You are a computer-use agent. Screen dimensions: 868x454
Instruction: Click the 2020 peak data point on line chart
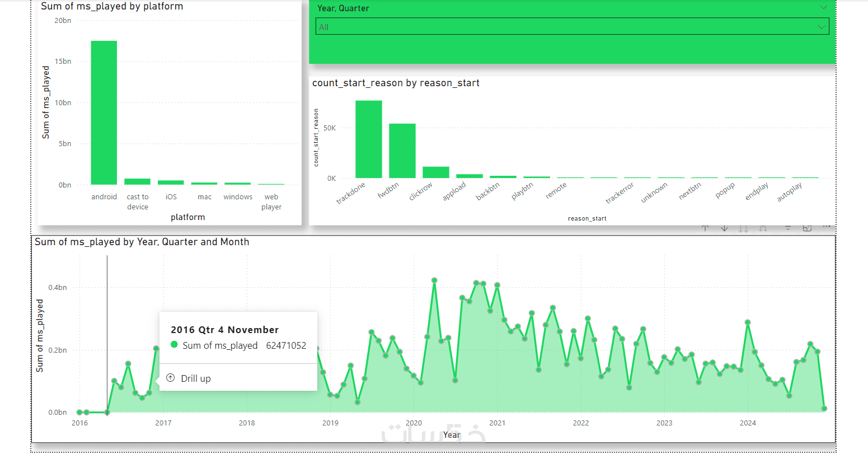[x=434, y=280]
